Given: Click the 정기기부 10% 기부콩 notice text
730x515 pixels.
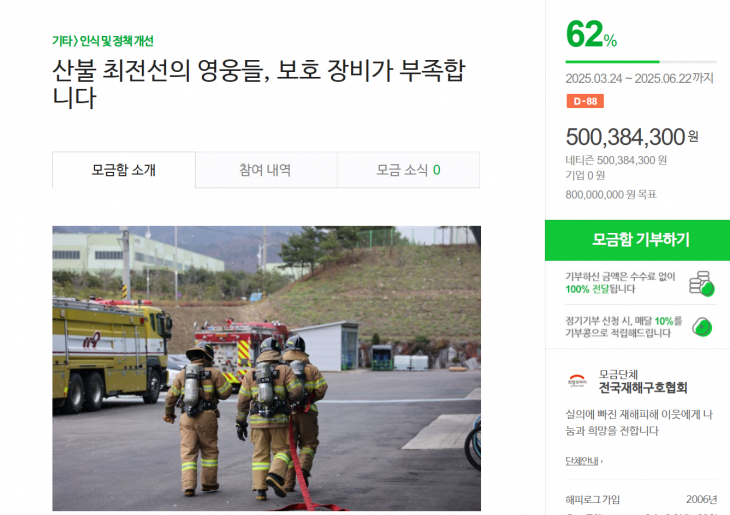Looking at the screenshot, I should coord(623,327).
